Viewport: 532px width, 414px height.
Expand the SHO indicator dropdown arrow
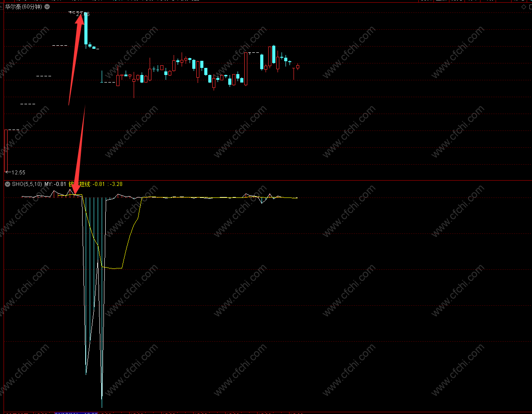(x=8, y=184)
